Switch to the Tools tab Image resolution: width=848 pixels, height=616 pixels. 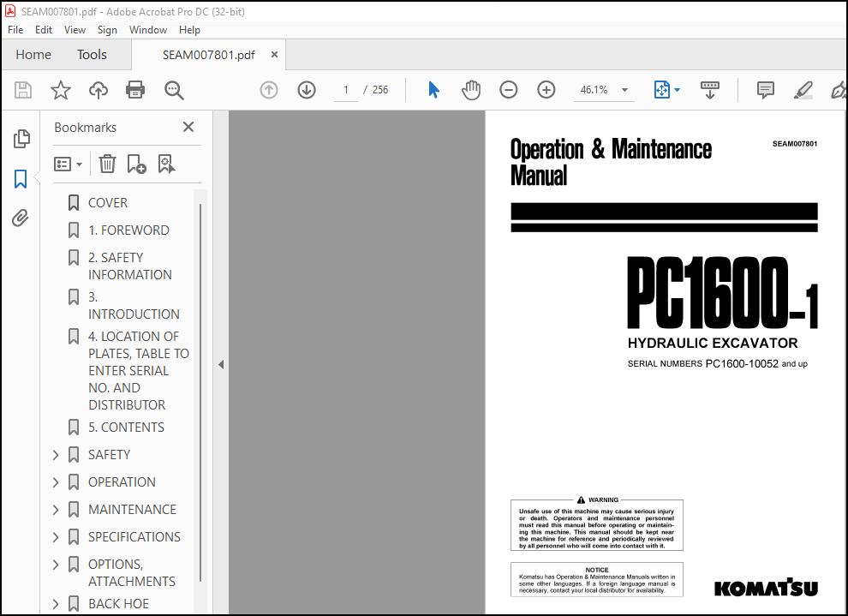click(x=92, y=55)
